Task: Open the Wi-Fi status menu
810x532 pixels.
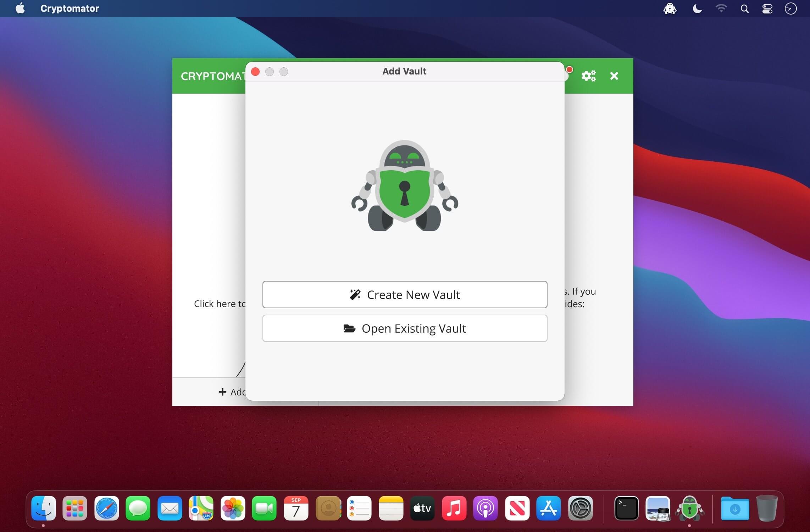Action: 721,9
